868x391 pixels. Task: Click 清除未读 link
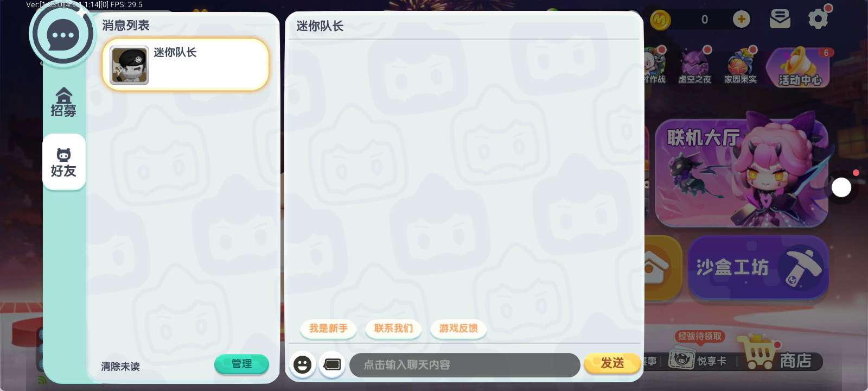coord(120,367)
